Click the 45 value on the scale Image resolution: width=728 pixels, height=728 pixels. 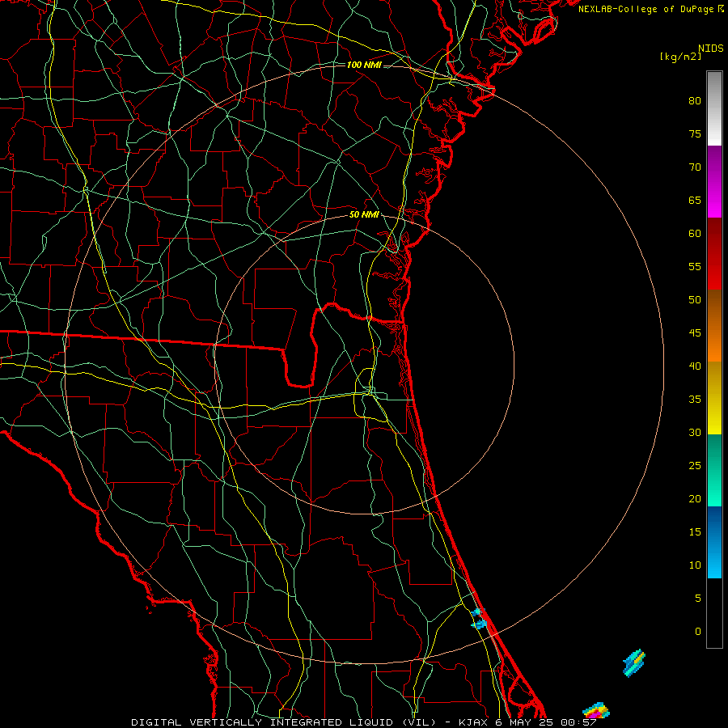(695, 333)
